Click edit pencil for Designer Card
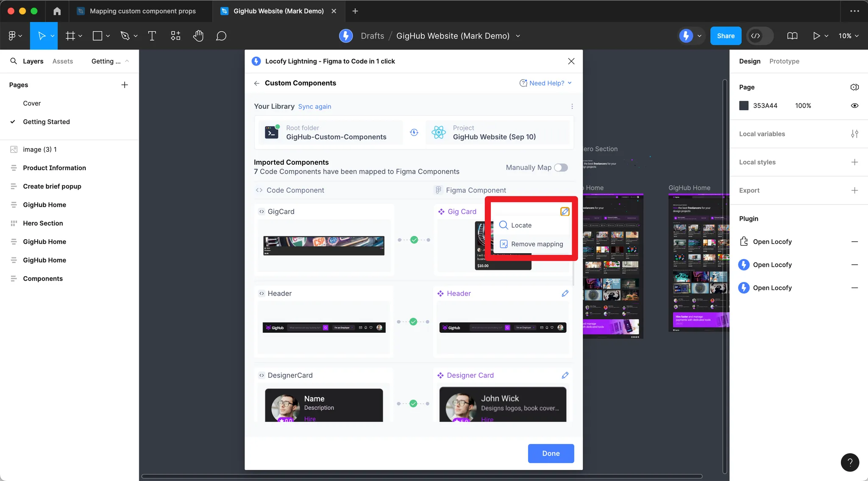The height and width of the screenshot is (481, 868). [565, 375]
